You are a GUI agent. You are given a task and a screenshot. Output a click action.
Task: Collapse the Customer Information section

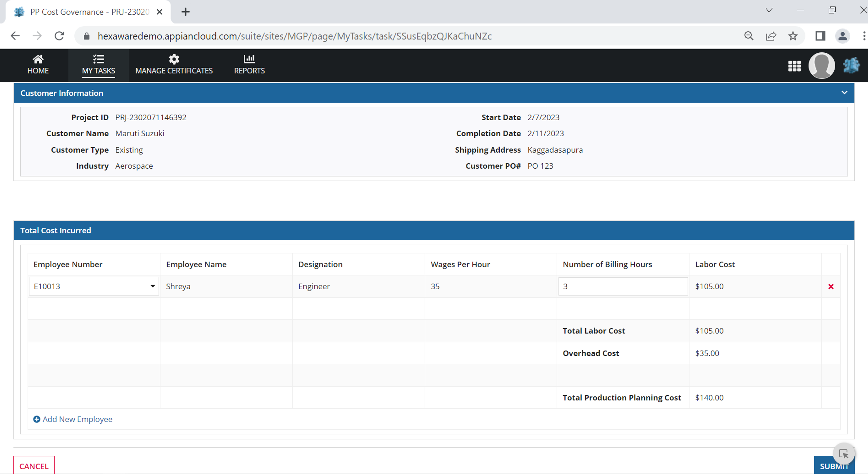tap(844, 93)
